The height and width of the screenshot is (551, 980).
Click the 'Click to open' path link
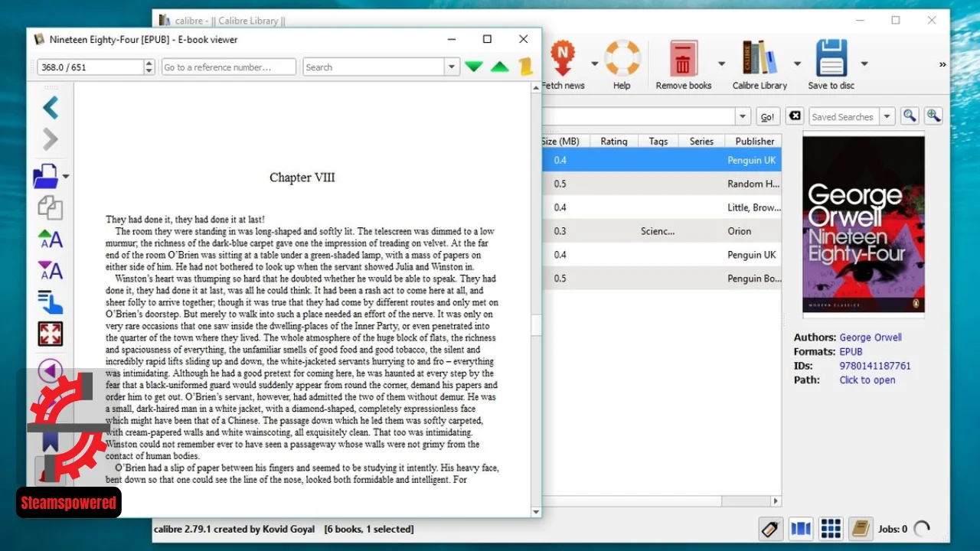tap(867, 380)
